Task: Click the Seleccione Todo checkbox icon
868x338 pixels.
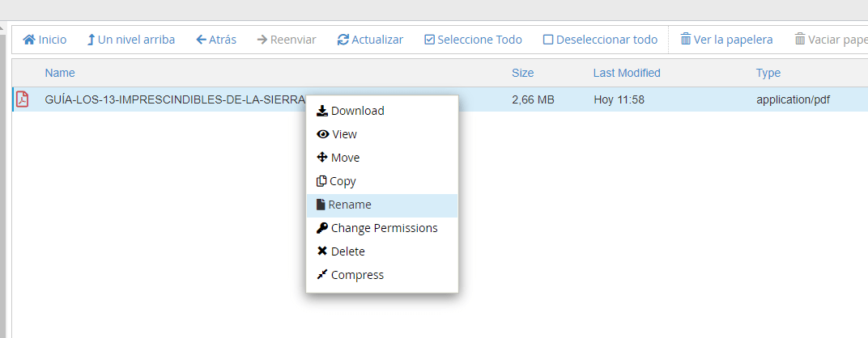Action: pos(430,40)
